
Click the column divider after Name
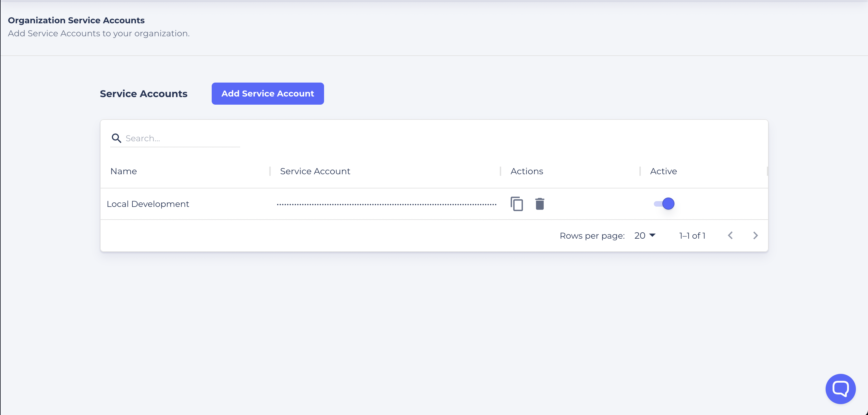(270, 171)
